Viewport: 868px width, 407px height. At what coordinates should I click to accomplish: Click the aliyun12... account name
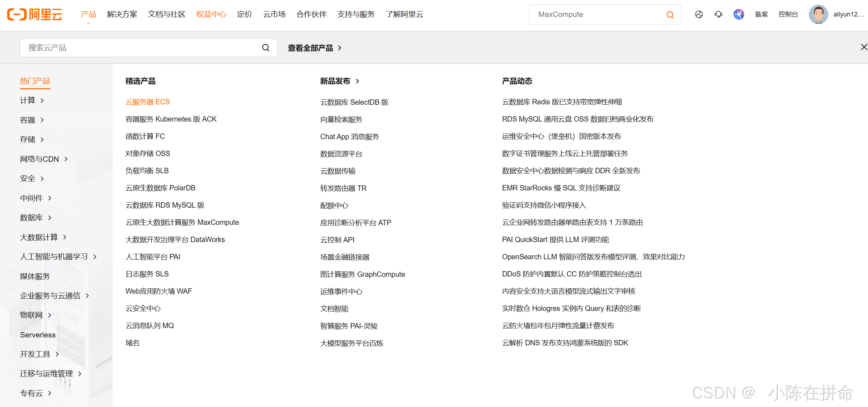point(848,14)
